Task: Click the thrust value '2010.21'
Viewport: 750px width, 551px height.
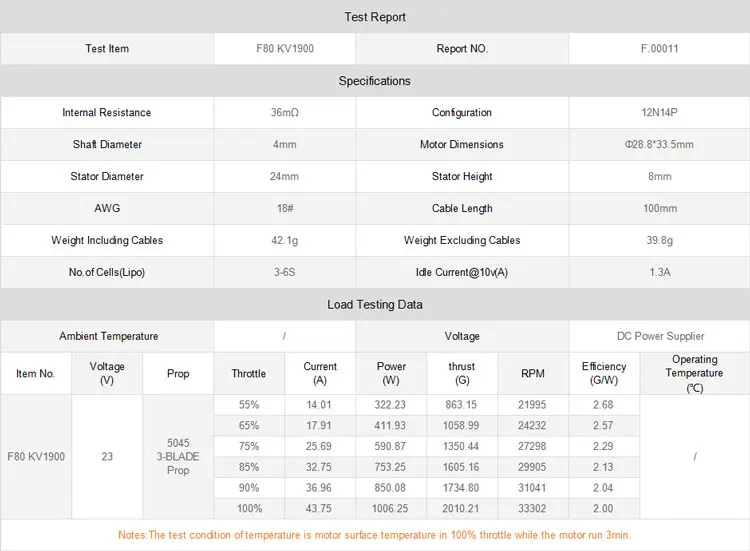Action: [x=461, y=508]
